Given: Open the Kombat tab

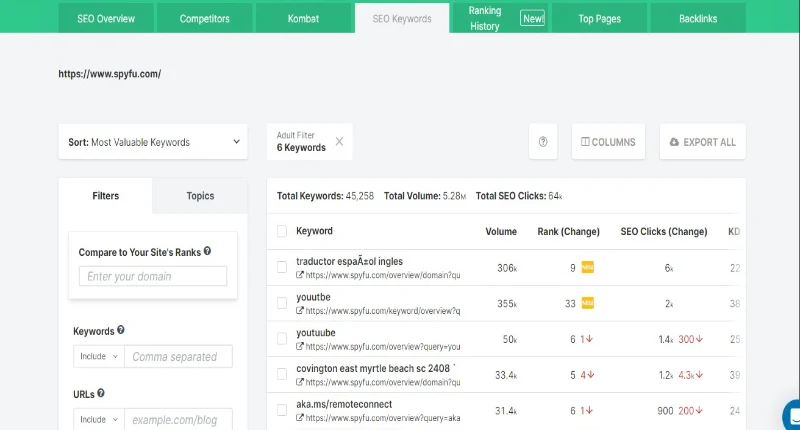Looking at the screenshot, I should coord(303,18).
